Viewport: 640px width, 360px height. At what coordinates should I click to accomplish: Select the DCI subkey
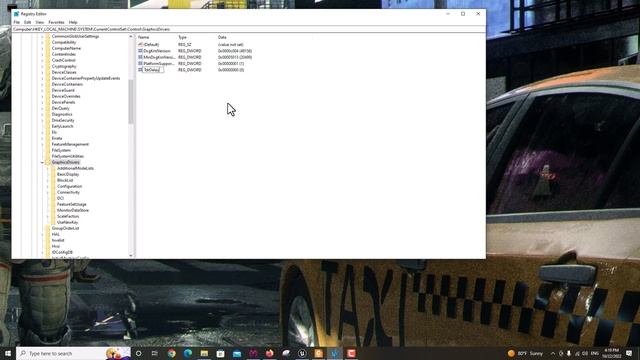pos(60,198)
